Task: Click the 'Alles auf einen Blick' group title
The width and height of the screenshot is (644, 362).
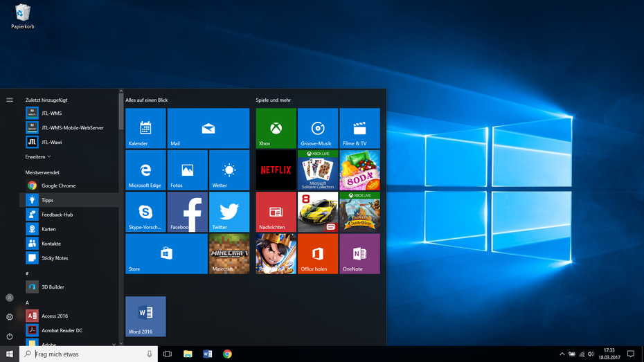Action: (x=147, y=100)
